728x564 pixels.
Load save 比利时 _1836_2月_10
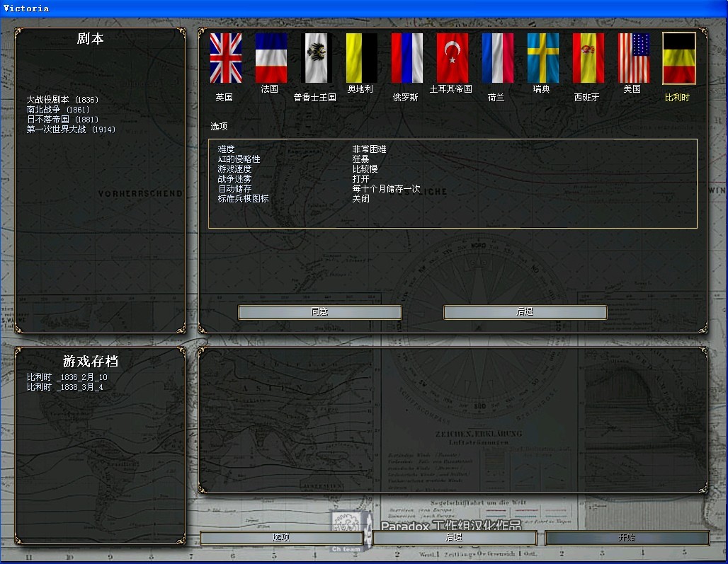67,377
